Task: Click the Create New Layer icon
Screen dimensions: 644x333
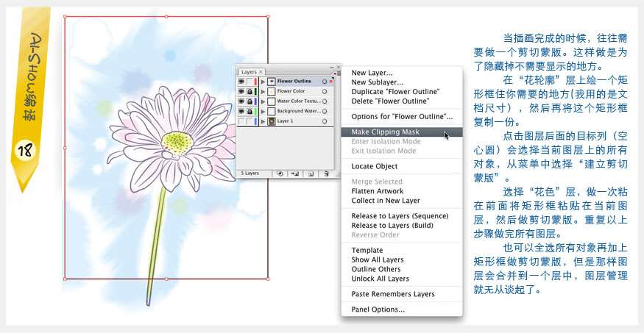Action: 311,173
